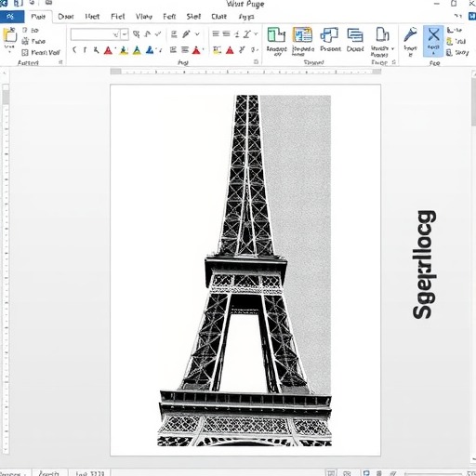Click the Fean Vair clipboard button
This screenshot has width=476, height=476.
click(41, 52)
